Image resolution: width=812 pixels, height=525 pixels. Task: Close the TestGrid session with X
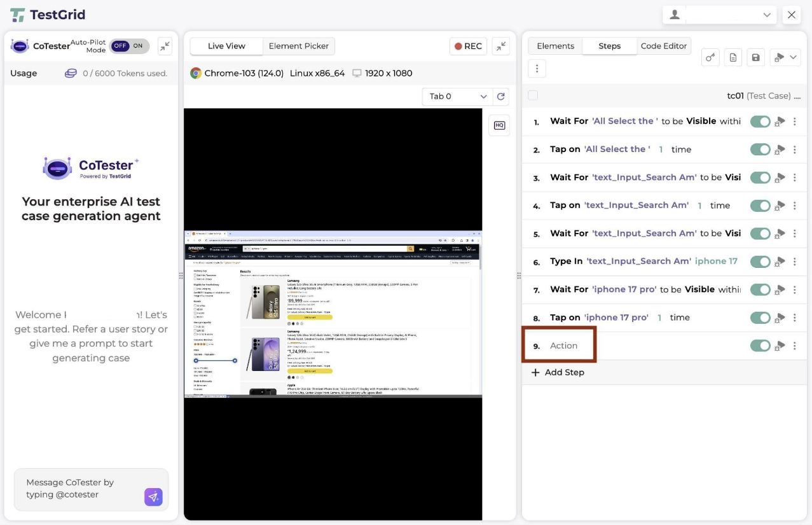click(792, 15)
